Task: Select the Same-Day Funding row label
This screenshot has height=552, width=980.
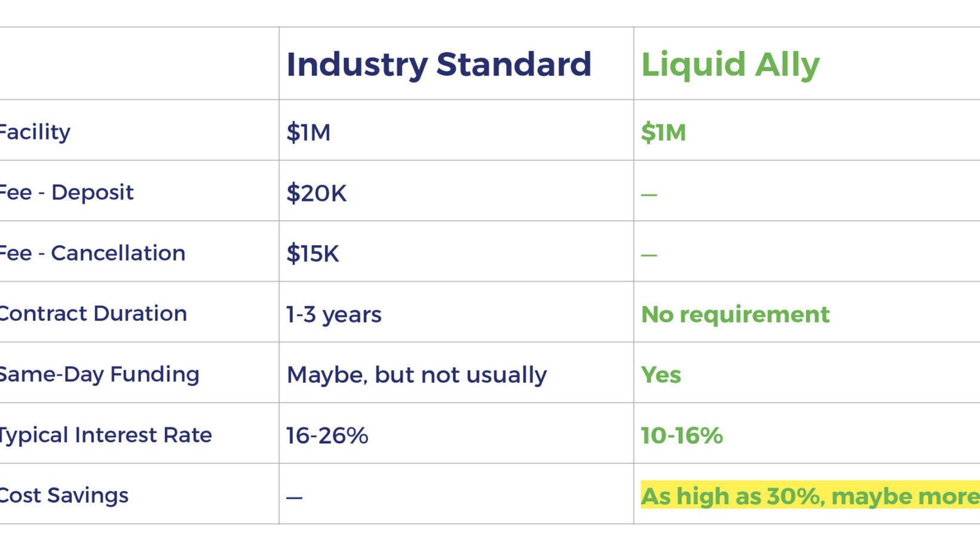Action: [x=99, y=374]
